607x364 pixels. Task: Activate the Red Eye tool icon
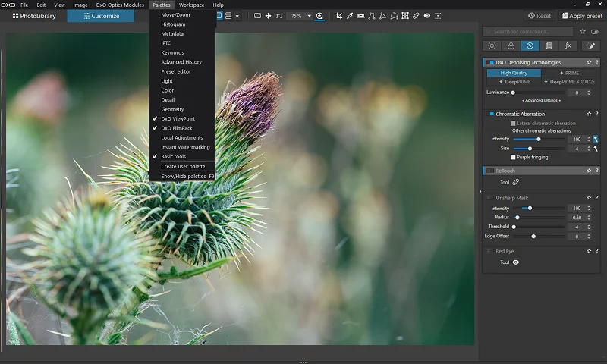516,262
